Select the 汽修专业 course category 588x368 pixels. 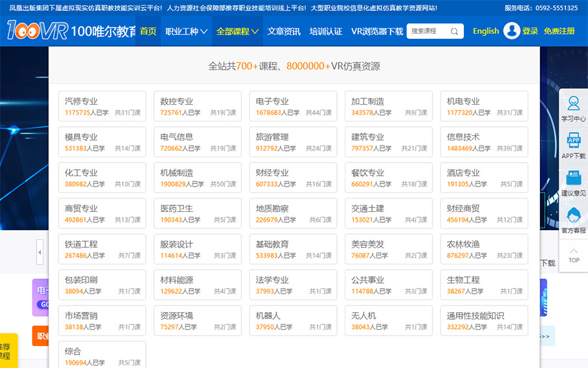[102, 106]
